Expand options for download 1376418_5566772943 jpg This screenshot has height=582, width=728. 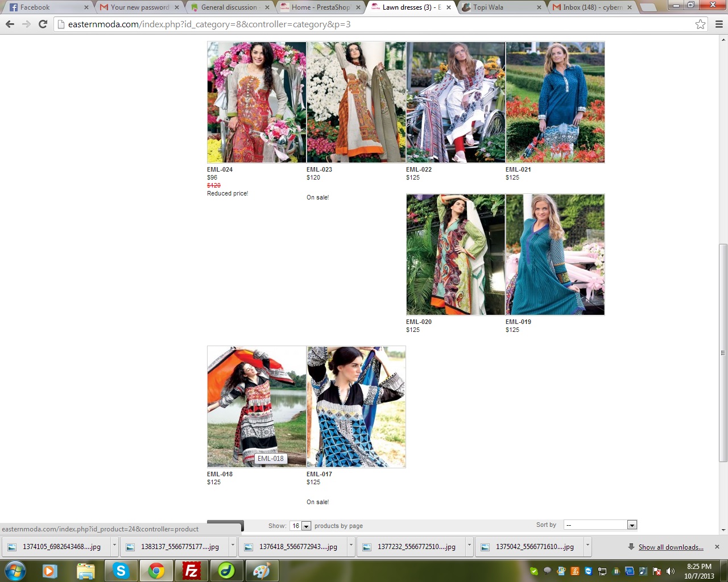(351, 547)
